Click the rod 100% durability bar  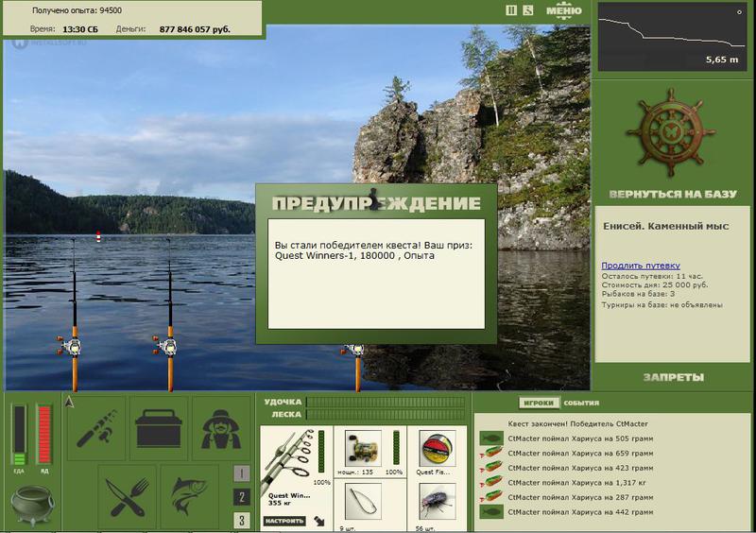(x=321, y=452)
